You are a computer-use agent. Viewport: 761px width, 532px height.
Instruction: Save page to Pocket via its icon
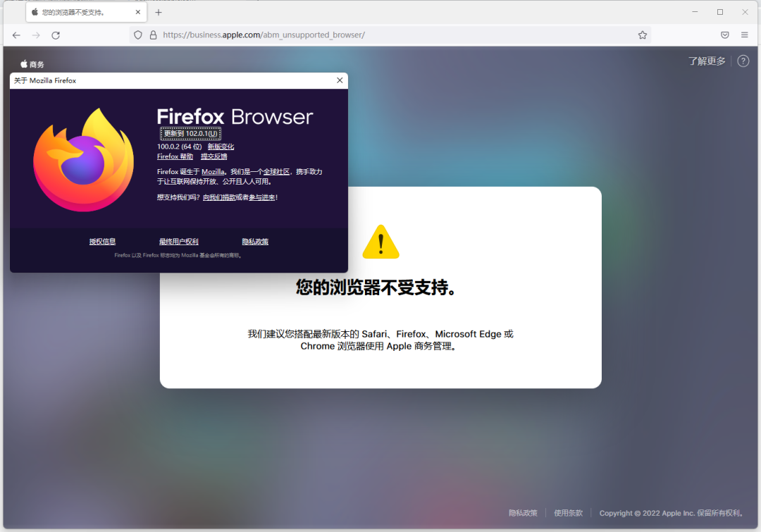coord(724,35)
